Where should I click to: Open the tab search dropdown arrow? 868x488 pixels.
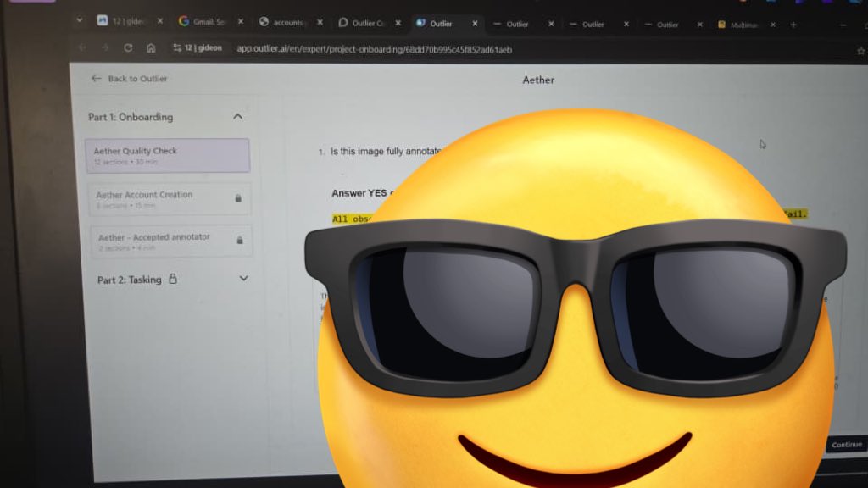click(x=79, y=20)
